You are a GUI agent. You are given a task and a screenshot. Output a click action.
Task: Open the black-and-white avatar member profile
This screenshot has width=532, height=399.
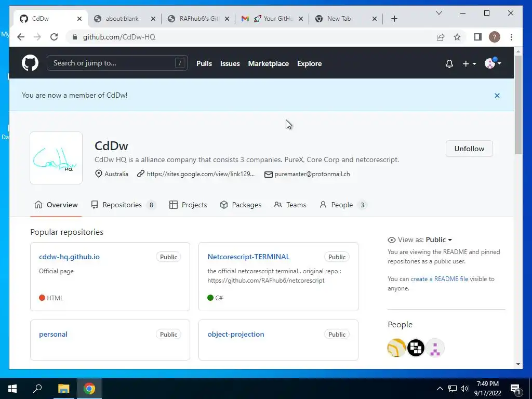[416, 348]
